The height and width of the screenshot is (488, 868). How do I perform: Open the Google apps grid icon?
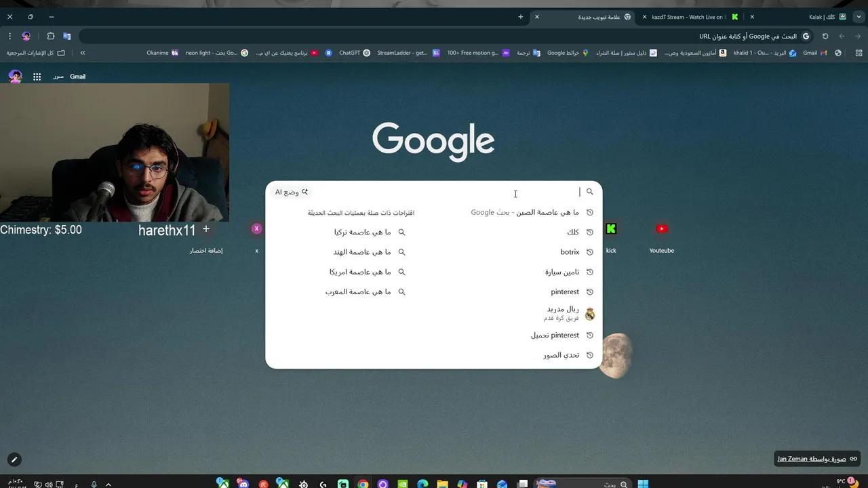(37, 77)
